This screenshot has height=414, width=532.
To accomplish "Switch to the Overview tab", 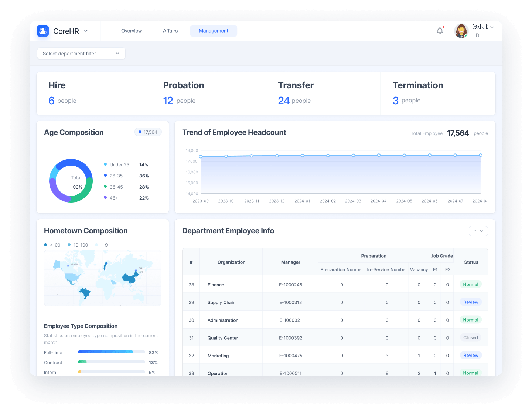I will (x=132, y=31).
